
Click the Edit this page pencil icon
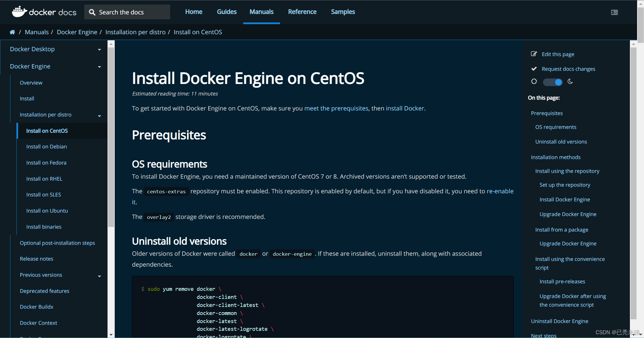pyautogui.click(x=534, y=54)
